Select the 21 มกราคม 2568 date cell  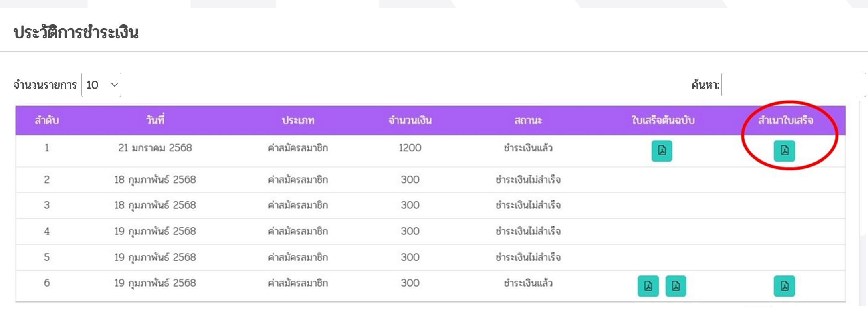click(155, 148)
